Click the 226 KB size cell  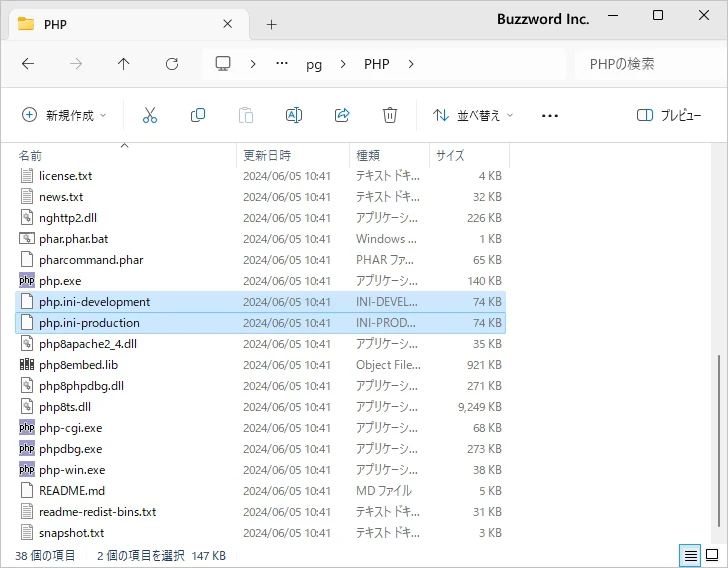tap(484, 218)
